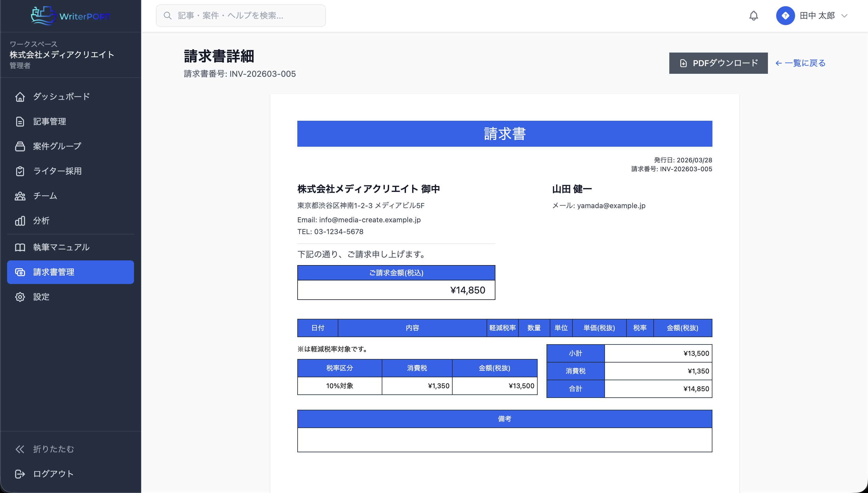Click the PDF file icon on download button
868x493 pixels.
coord(683,63)
